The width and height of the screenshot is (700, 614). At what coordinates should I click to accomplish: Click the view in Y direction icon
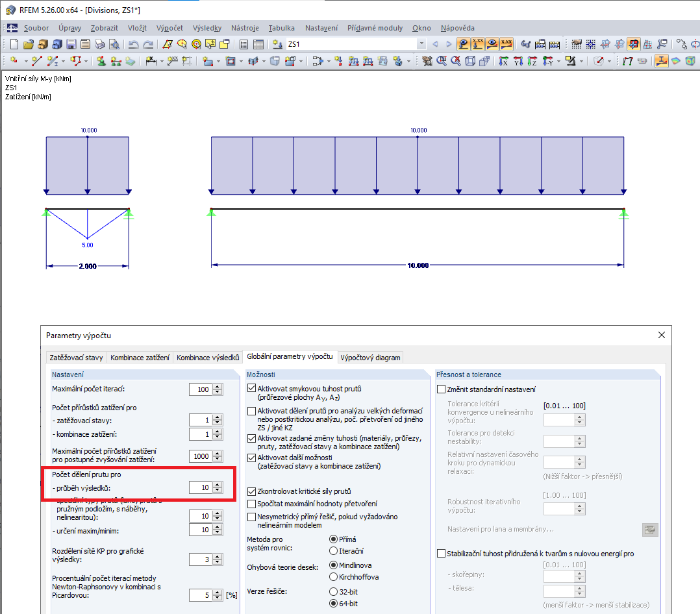518,61
